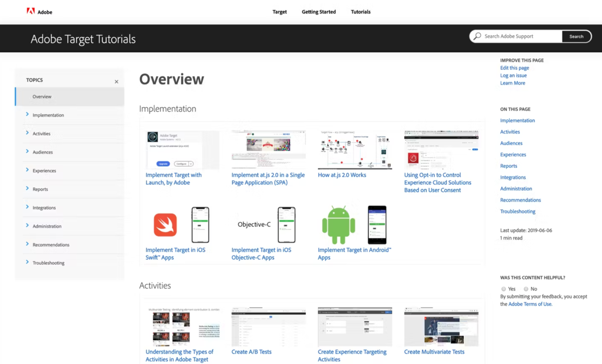The image size is (602, 364).
Task: Open the at.js 2.0 SPA thumbnail
Action: pyautogui.click(x=269, y=150)
